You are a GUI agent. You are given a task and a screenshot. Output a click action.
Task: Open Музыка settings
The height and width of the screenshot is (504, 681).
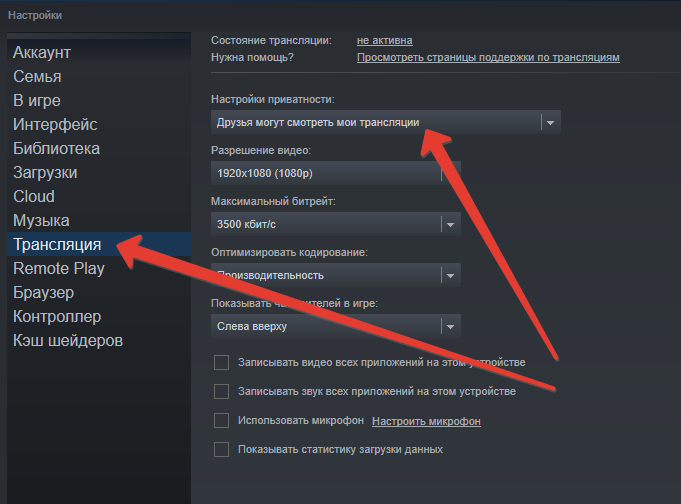click(41, 220)
